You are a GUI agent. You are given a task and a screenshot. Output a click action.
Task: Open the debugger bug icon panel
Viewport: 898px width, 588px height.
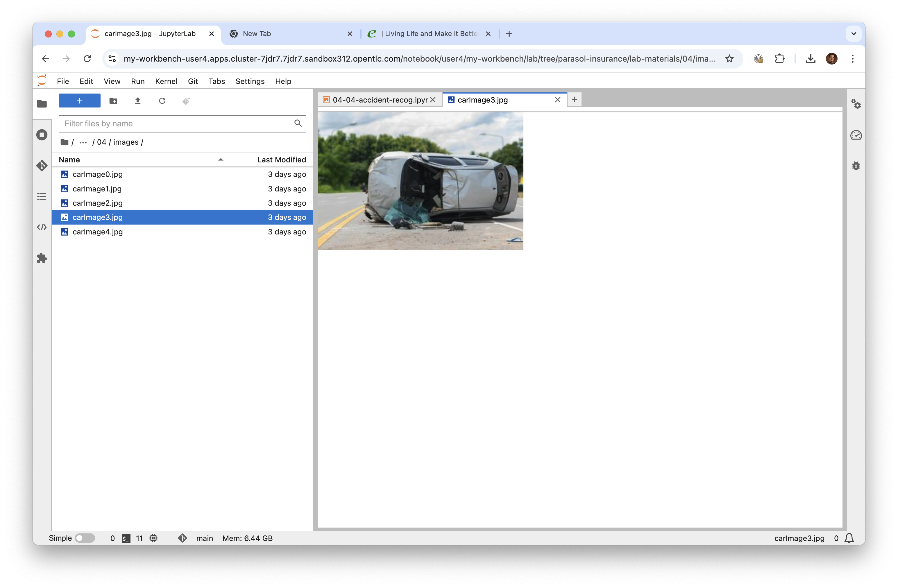tap(856, 166)
